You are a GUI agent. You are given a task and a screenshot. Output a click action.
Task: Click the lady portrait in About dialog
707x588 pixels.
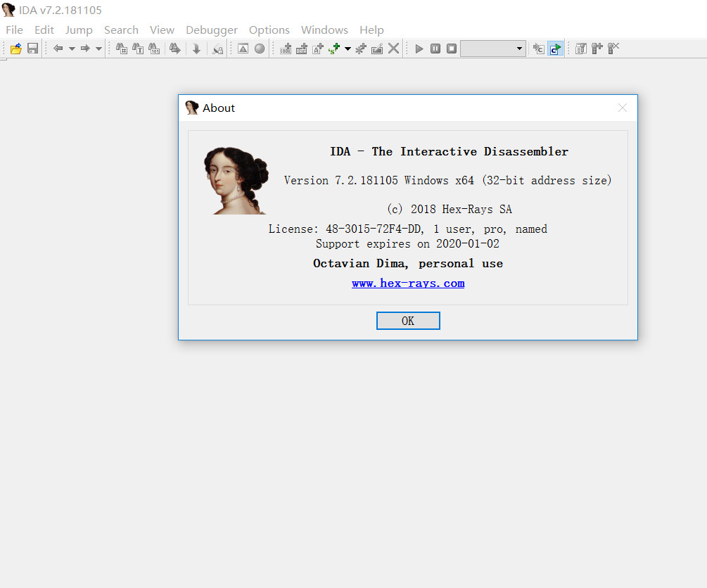click(236, 180)
